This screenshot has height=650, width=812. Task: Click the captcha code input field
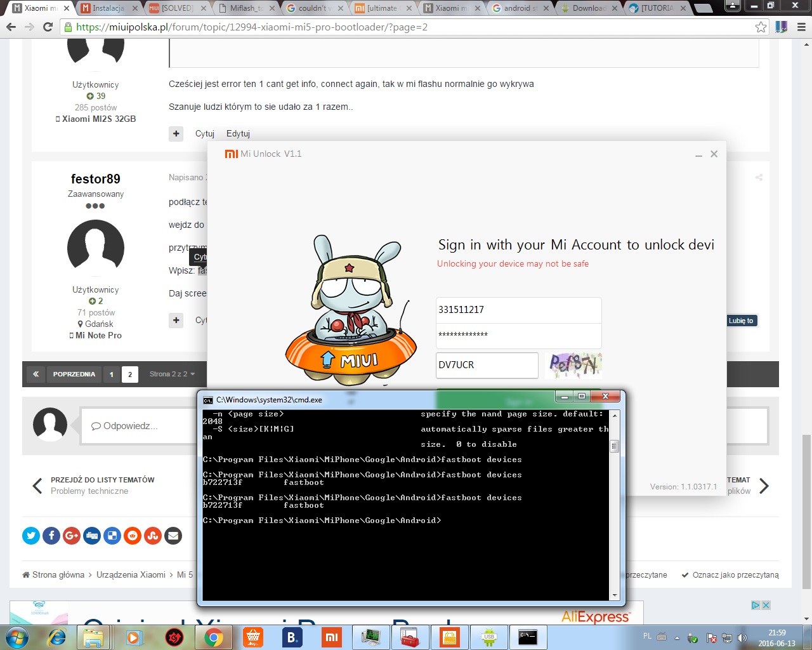[487, 365]
